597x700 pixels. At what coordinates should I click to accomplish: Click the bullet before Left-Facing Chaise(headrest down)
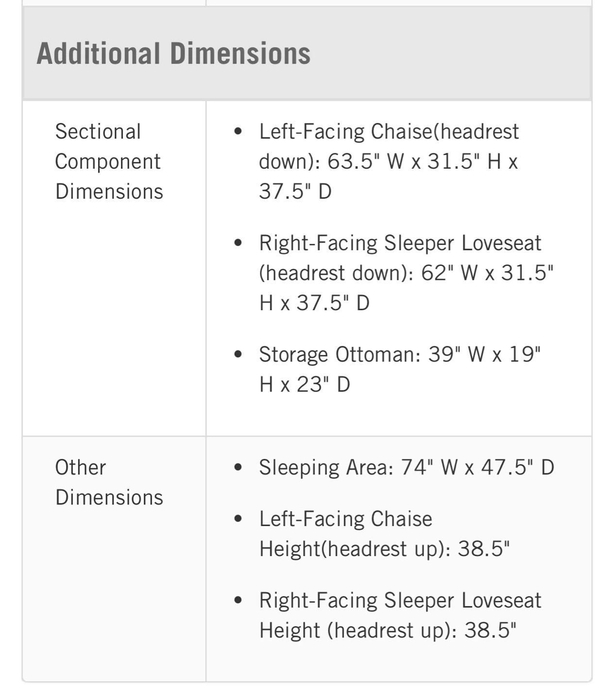pyautogui.click(x=238, y=132)
